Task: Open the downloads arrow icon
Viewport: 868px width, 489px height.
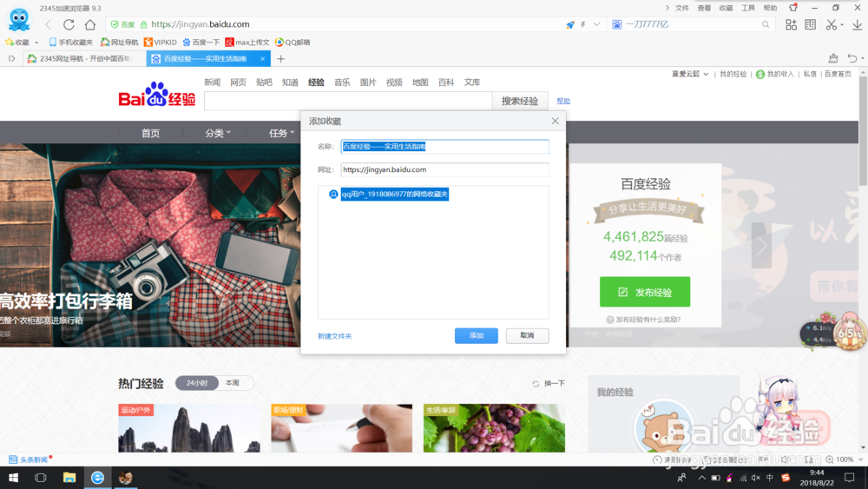Action: click(857, 24)
